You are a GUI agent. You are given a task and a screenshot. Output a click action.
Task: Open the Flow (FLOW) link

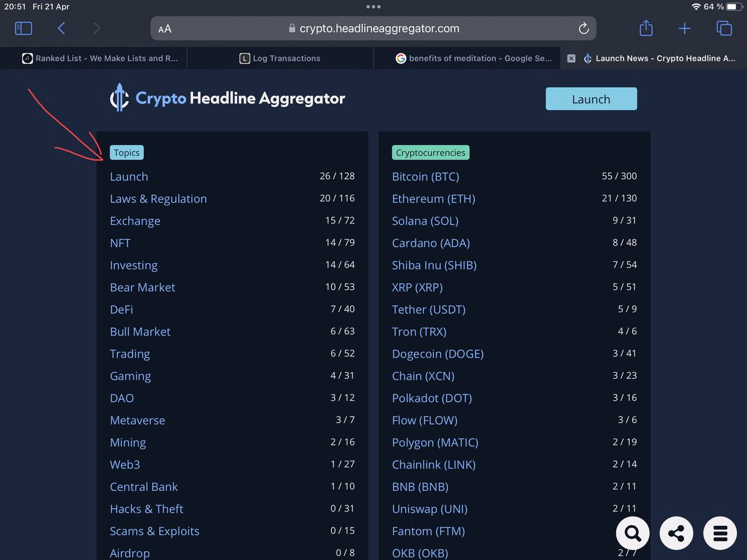pos(425,421)
